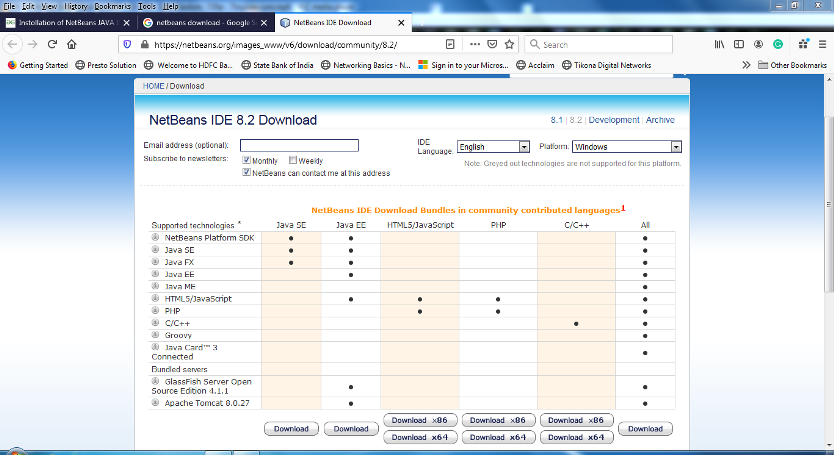Save page to Pocket
834x455 pixels.
[x=493, y=44]
